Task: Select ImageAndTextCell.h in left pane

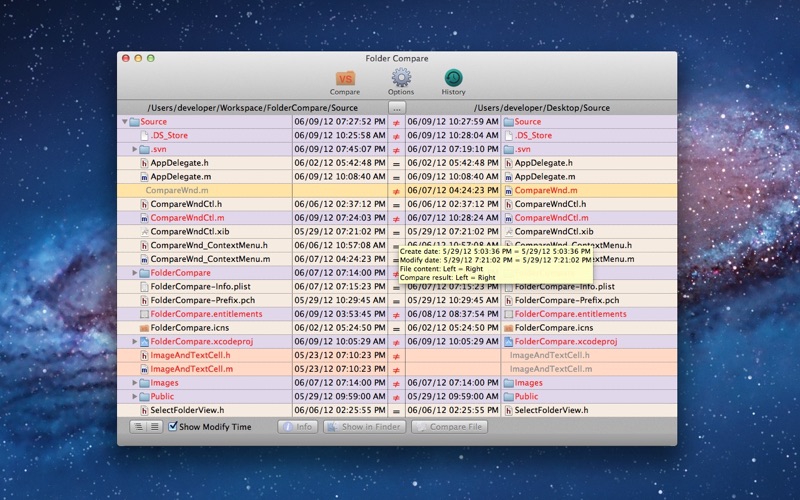Action: click(190, 355)
